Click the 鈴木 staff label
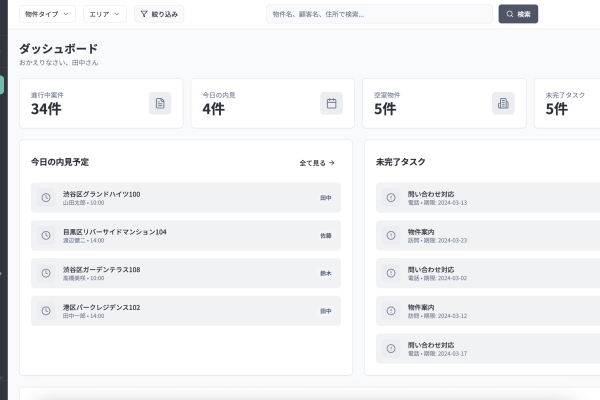This screenshot has height=400, width=600. coord(326,273)
